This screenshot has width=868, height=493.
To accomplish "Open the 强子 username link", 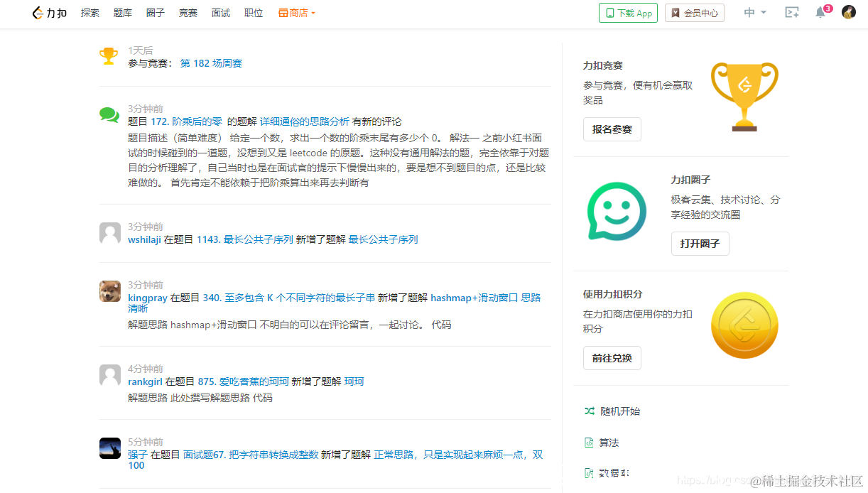I will [x=138, y=455].
